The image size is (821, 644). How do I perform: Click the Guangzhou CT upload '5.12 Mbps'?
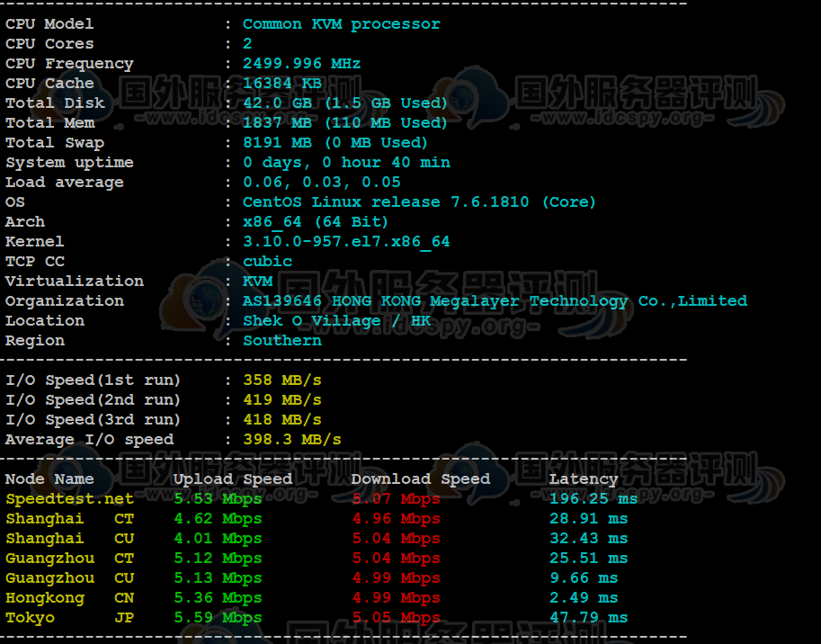click(218, 559)
